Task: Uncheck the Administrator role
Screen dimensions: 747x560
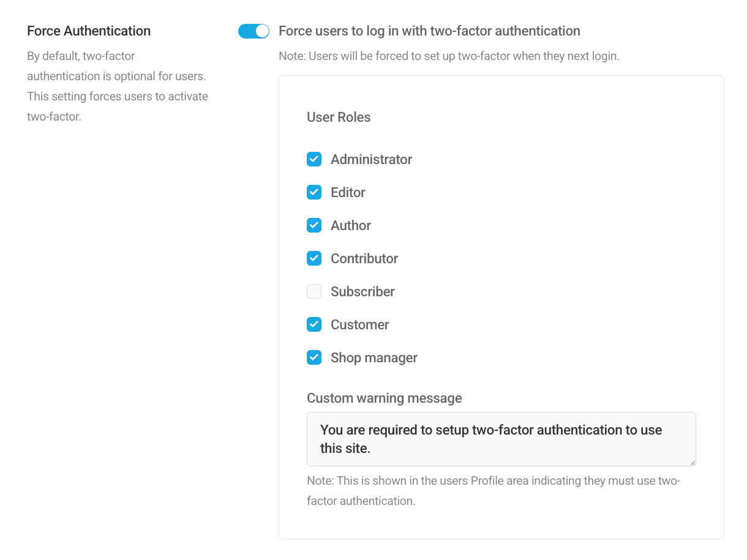Action: tap(314, 159)
